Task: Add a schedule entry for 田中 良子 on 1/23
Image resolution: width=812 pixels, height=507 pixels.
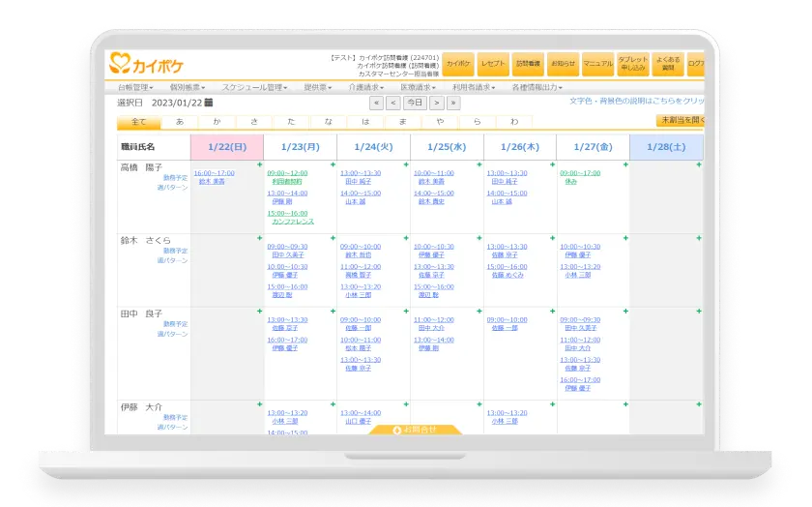Action: tap(333, 312)
